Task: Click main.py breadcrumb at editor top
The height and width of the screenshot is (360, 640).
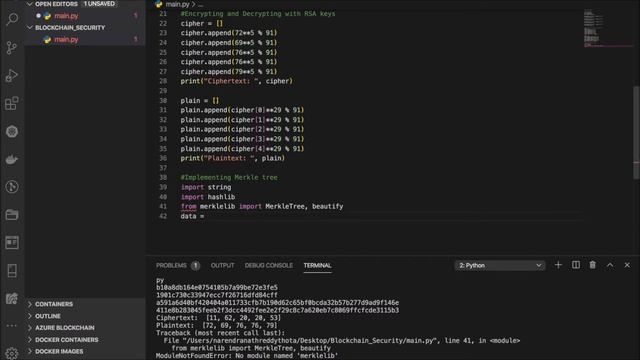Action: pyautogui.click(x=178, y=4)
